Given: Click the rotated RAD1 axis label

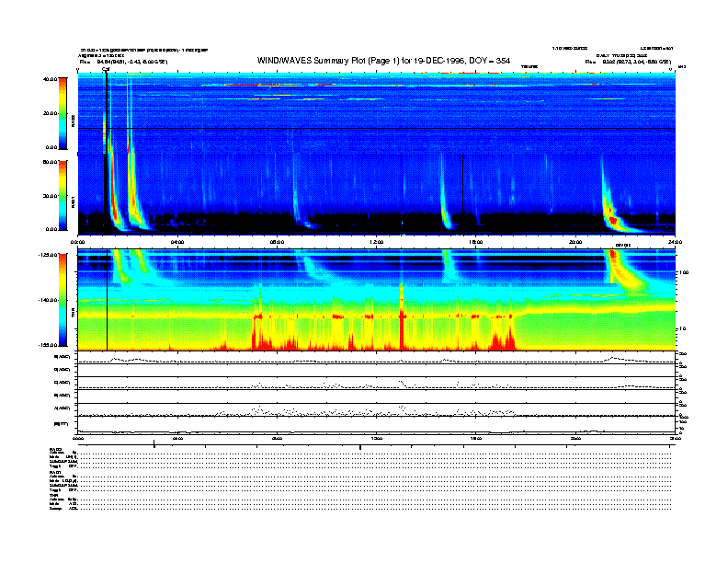Looking at the screenshot, I should [x=73, y=201].
